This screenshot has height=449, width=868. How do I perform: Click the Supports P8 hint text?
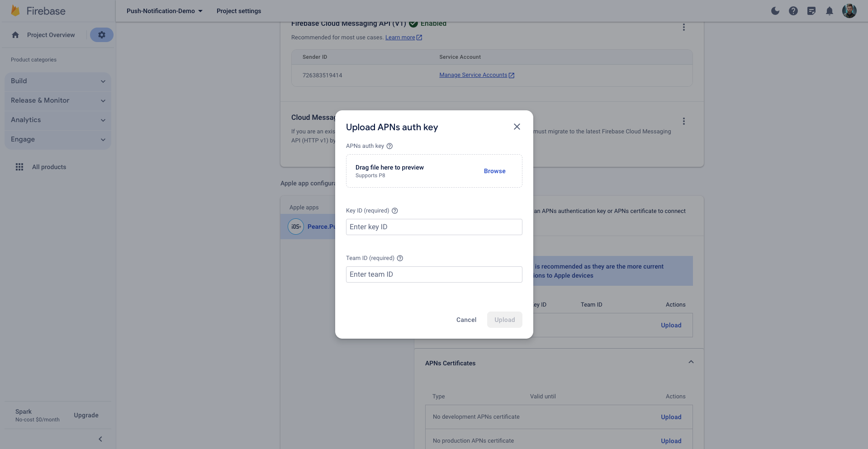click(x=370, y=175)
